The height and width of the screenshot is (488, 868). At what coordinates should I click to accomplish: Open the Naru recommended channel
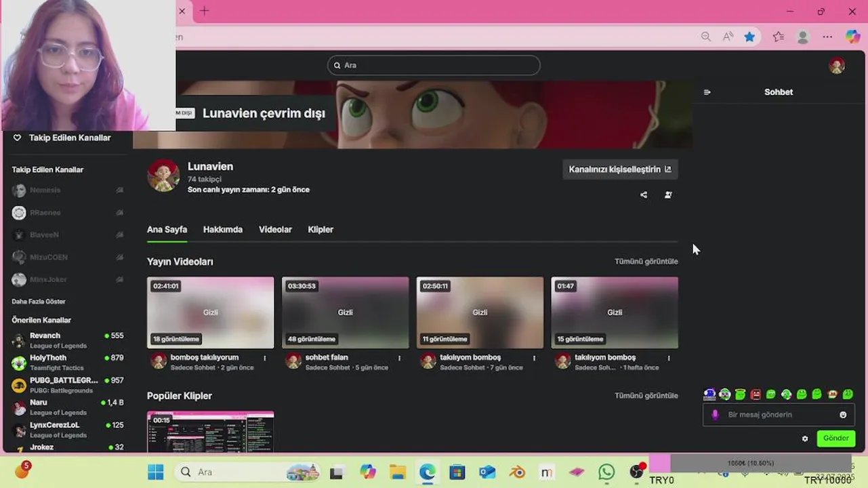click(68, 407)
